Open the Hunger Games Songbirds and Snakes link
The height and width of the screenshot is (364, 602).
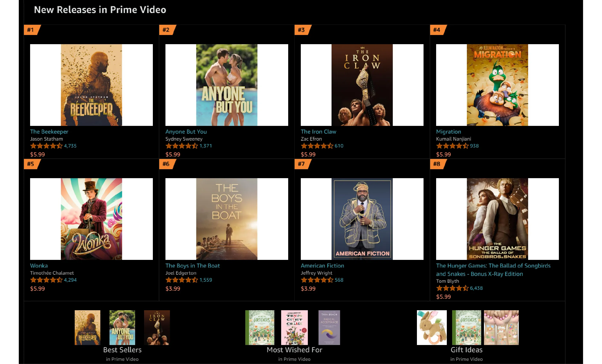point(493,270)
